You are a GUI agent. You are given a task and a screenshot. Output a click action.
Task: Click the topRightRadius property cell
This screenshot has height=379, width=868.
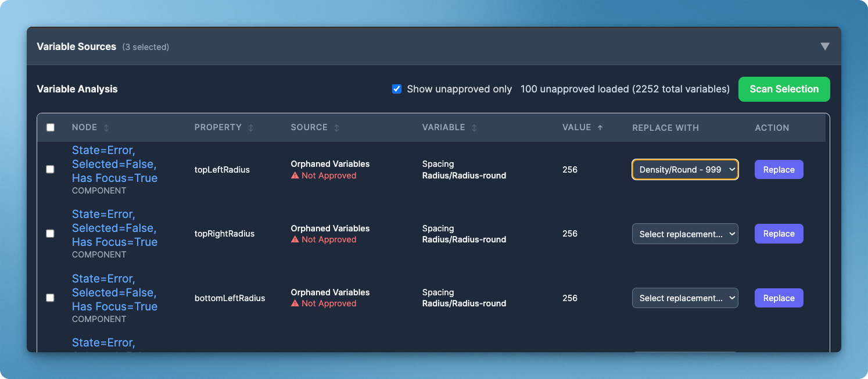224,234
